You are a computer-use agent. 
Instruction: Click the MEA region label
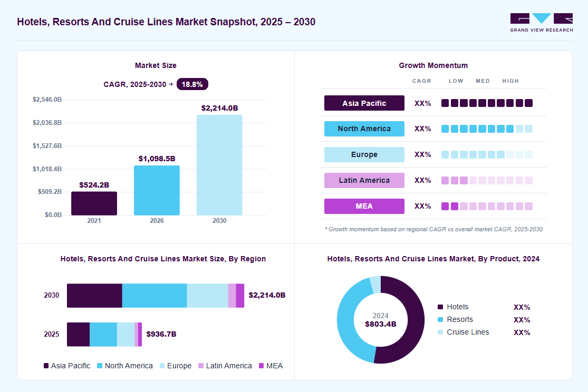[364, 206]
